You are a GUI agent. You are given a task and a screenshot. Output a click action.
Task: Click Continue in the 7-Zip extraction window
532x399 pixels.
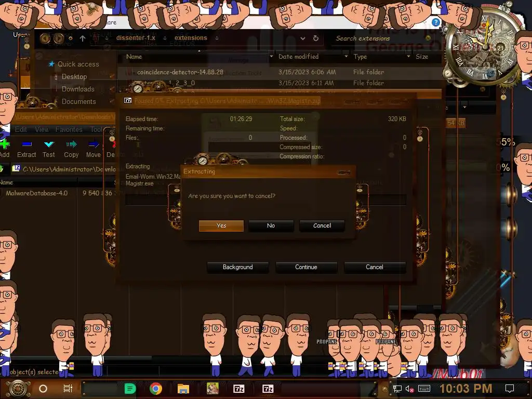[x=306, y=267]
